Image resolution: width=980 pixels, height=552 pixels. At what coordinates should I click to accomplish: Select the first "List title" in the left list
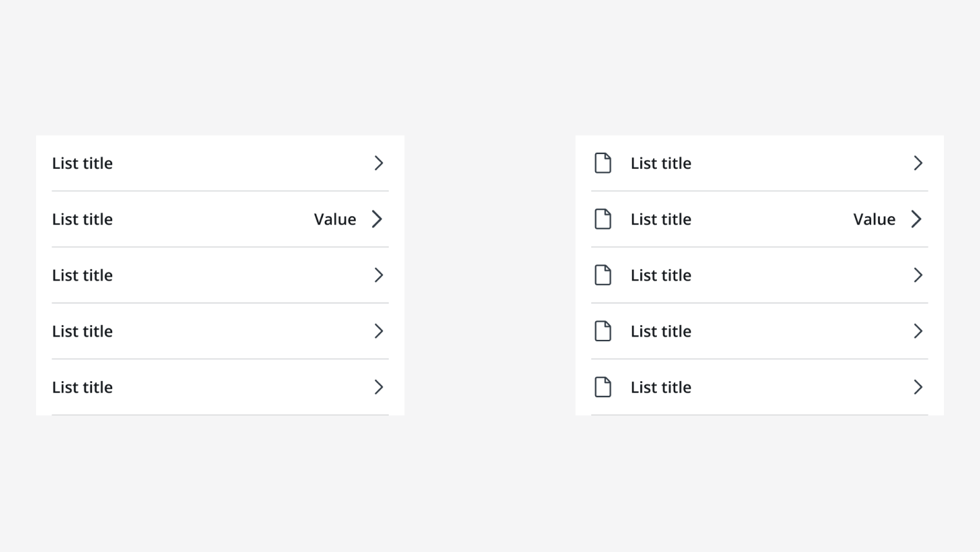click(83, 163)
